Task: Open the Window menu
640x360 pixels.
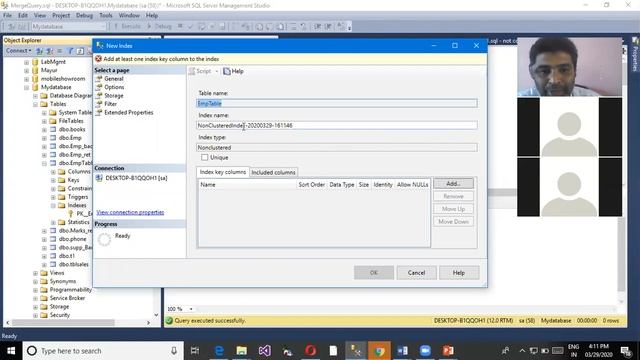Action: point(129,16)
